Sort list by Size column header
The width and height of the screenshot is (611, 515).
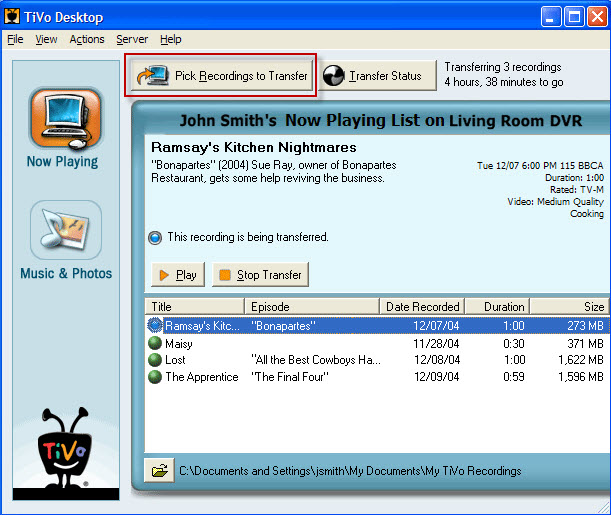pyautogui.click(x=570, y=307)
